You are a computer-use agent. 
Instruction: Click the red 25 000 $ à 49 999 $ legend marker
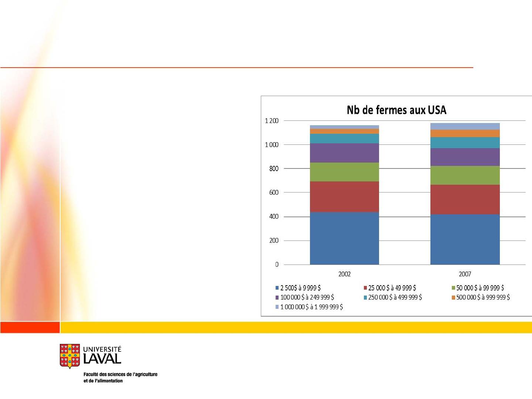pos(365,288)
